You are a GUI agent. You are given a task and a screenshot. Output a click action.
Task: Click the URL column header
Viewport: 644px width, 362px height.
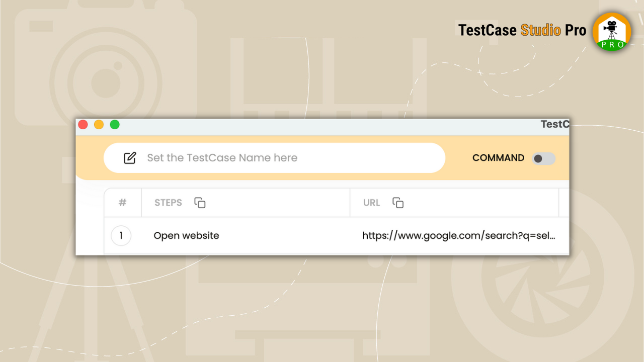point(371,203)
